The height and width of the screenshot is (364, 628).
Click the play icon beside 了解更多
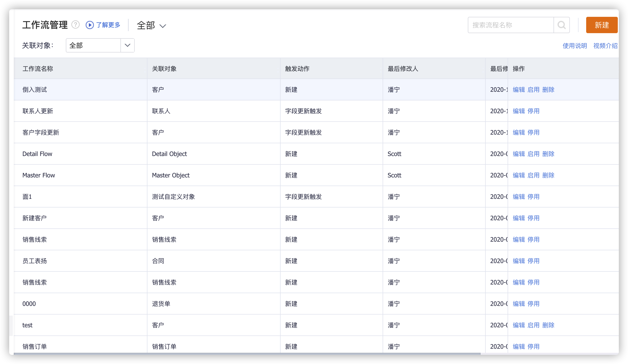click(90, 25)
